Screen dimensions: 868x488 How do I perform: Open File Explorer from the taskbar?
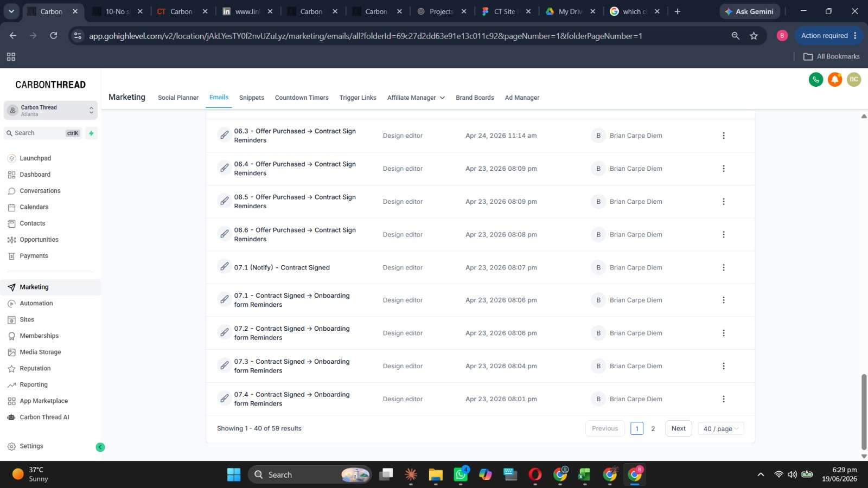click(x=436, y=474)
